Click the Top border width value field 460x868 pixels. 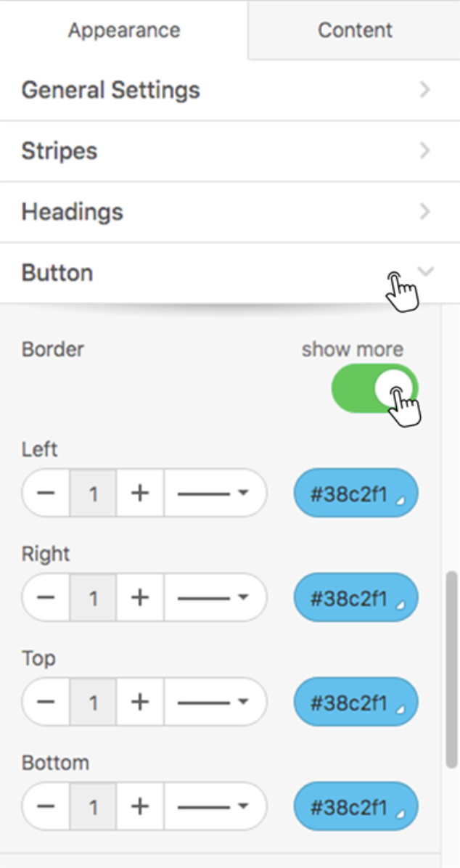tap(93, 702)
